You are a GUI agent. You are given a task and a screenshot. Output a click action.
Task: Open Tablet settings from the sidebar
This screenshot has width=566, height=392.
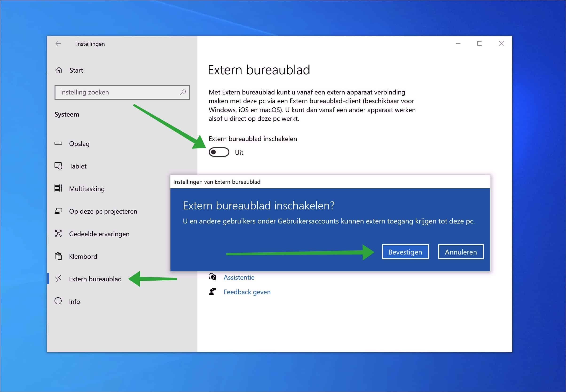59,166
